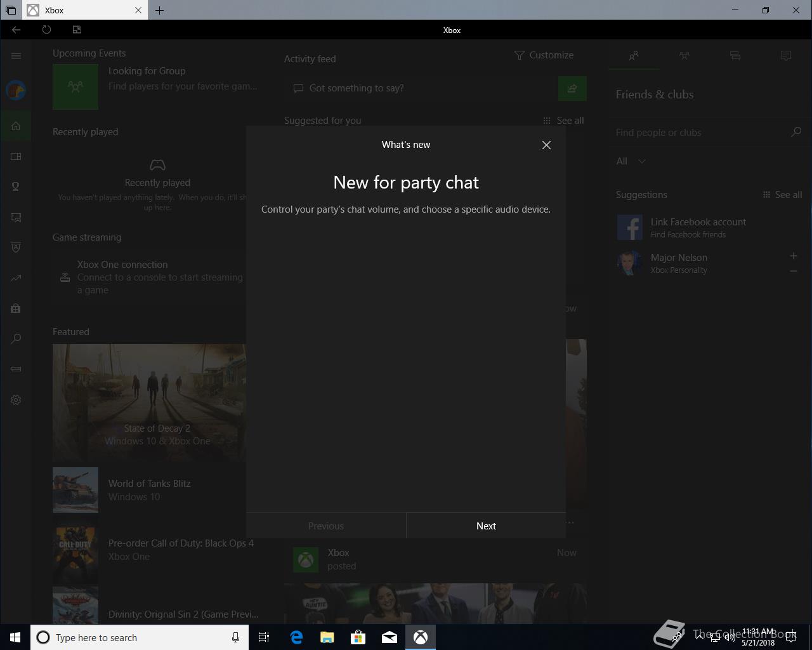
Task: Click the Xbox app taskbar icon
Action: [x=421, y=637]
